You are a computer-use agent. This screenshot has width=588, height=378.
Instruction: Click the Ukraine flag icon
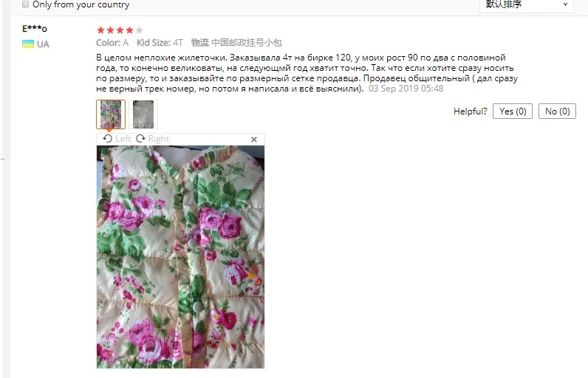click(x=28, y=44)
